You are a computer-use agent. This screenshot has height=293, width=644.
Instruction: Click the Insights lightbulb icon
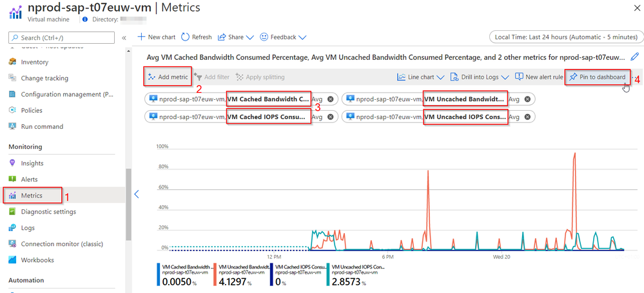13,164
